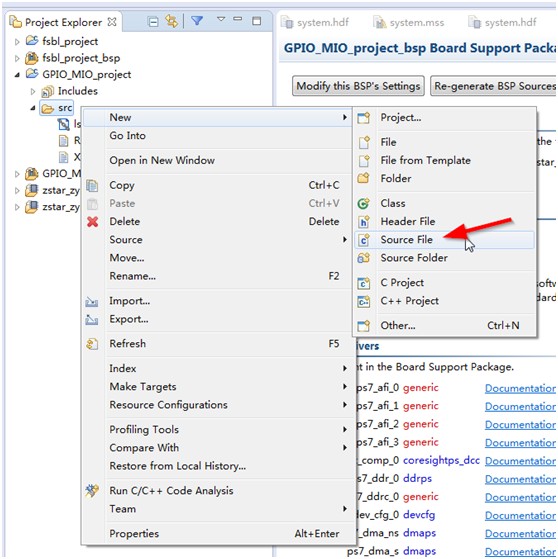
Task: Click the Refresh icon in context menu
Action: tap(92, 344)
